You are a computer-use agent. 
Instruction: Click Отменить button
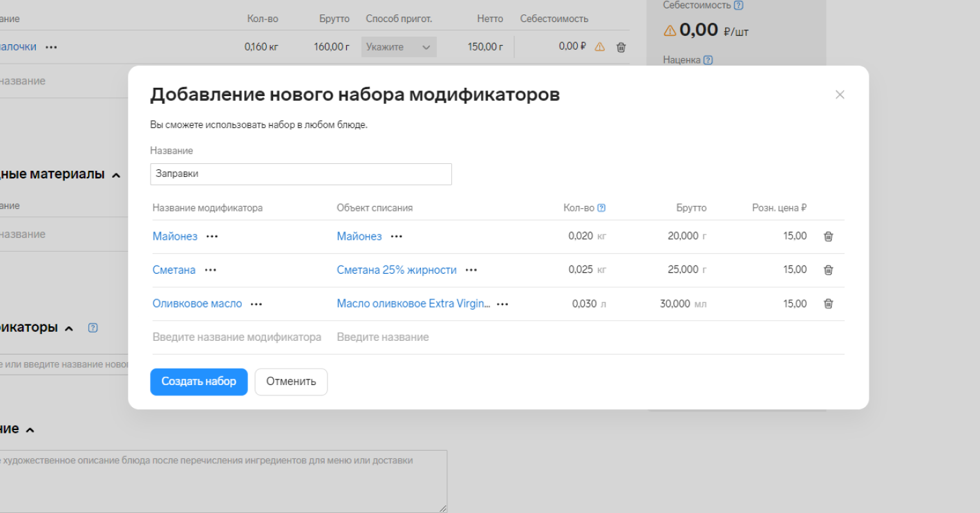[x=291, y=382]
